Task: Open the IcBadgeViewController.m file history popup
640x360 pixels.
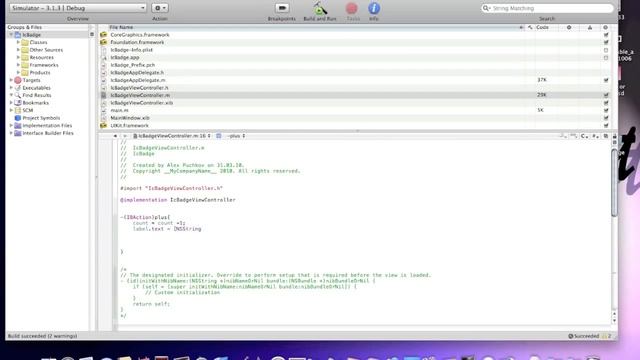Action: click(172, 136)
